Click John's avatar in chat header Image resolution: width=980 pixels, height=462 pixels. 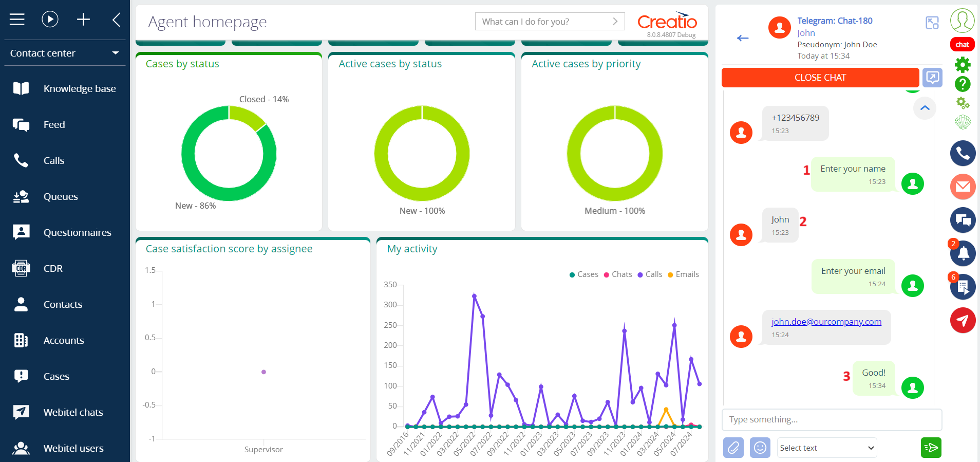779,27
